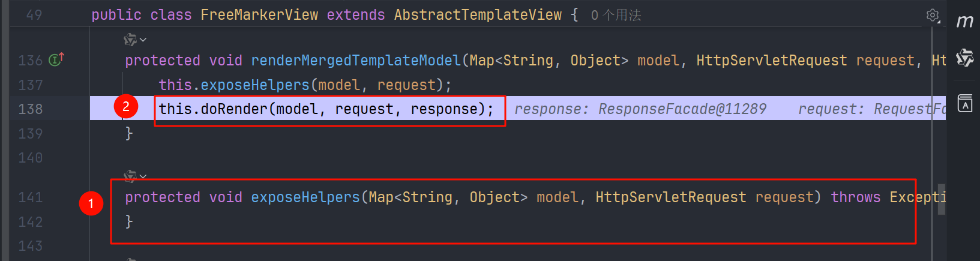Click the vertical scrollbar marker at right edge
The height and width of the screenshot is (261, 980).
click(x=941, y=194)
